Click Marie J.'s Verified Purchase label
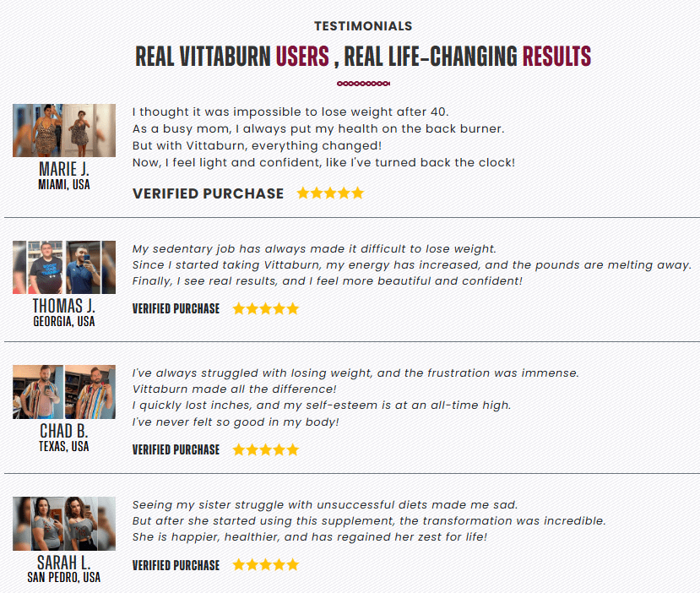The width and height of the screenshot is (700, 593). (x=208, y=193)
